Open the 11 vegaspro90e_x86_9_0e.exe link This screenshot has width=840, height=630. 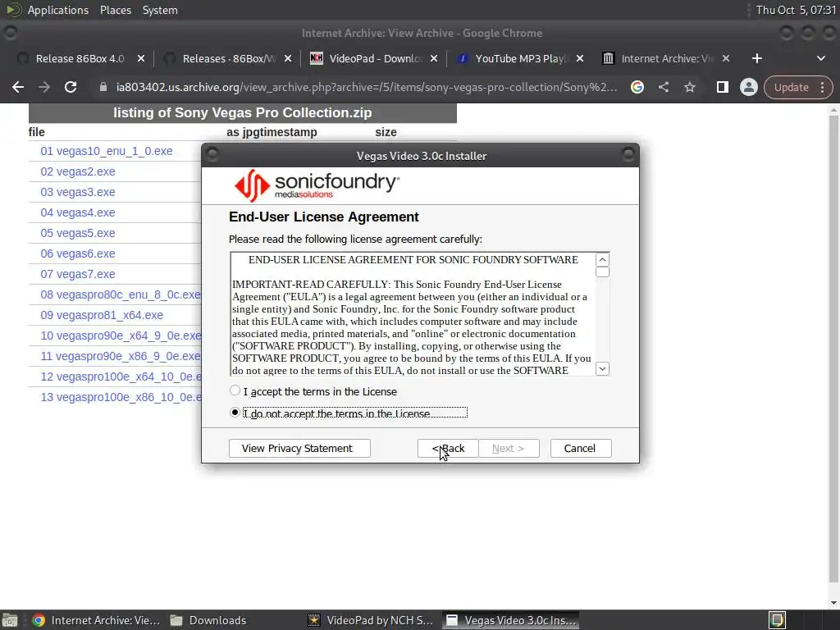click(x=121, y=356)
